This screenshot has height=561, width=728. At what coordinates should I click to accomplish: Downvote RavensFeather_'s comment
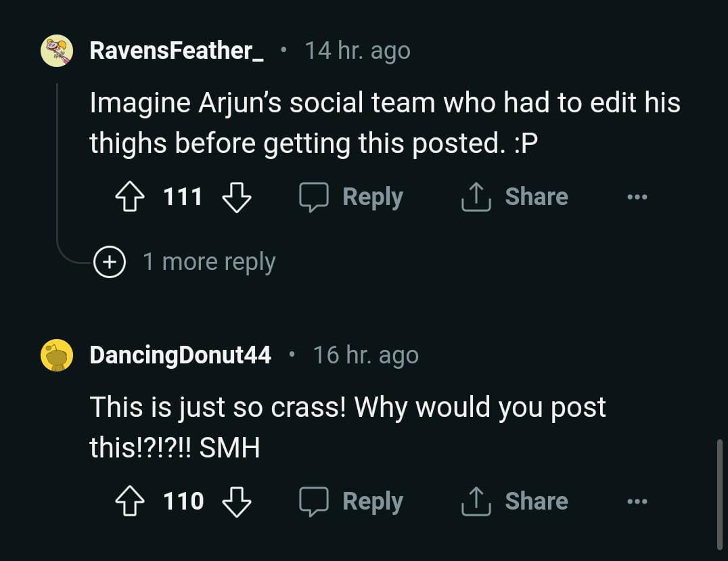point(237,197)
